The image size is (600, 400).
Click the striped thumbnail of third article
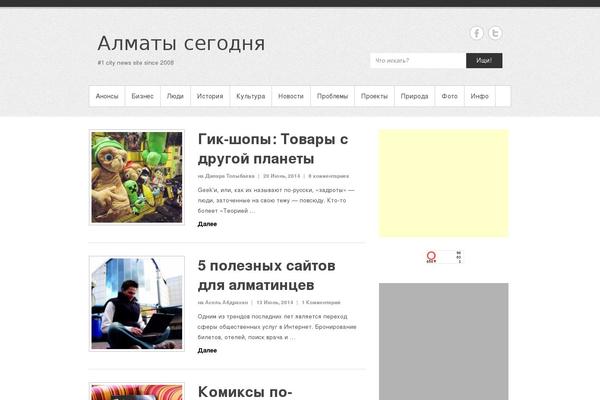pyautogui.click(x=137, y=392)
